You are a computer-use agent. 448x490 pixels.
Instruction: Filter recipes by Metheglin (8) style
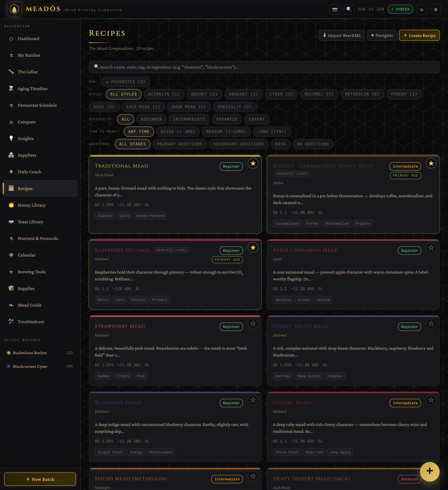pyautogui.click(x=362, y=94)
